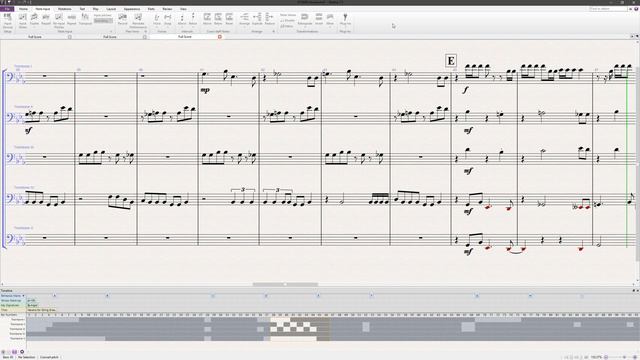Click Renotate Performance

(x=138, y=21)
